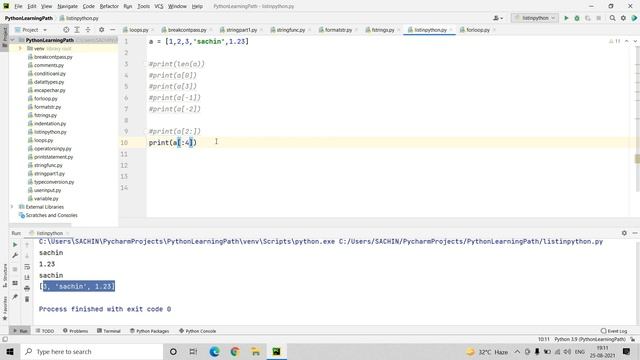Open Project panel options gear
Viewport: 640px width, 360px height.
[101, 30]
